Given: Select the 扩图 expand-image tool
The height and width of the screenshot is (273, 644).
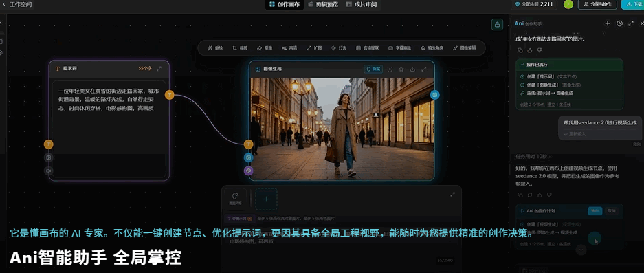Looking at the screenshot, I should click(314, 47).
